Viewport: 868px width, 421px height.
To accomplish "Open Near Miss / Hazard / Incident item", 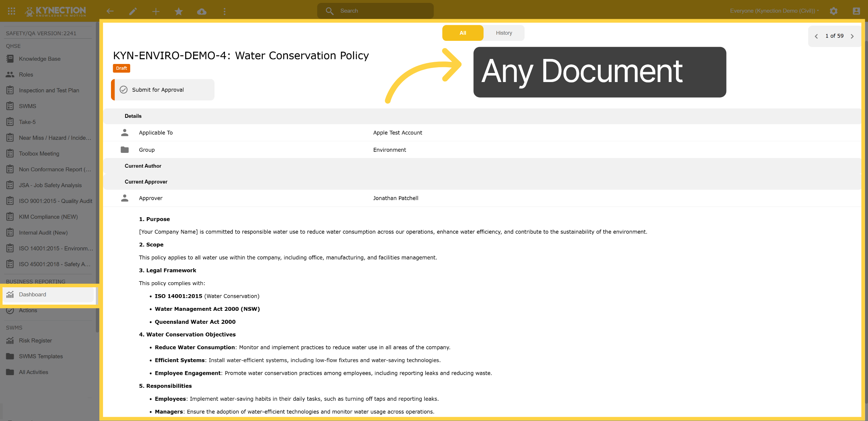I will [x=49, y=138].
